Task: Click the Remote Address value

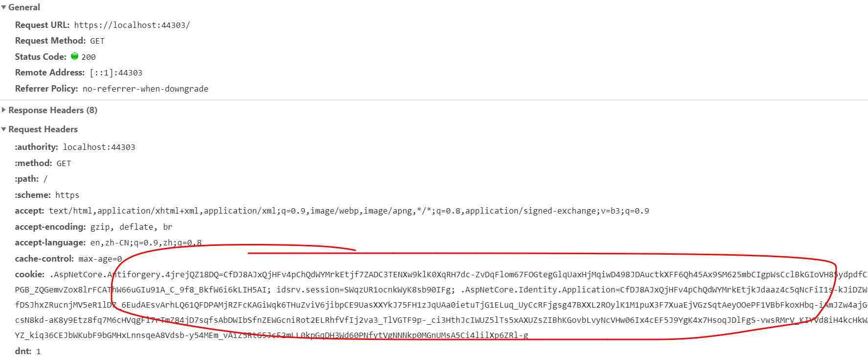Action: click(x=115, y=72)
